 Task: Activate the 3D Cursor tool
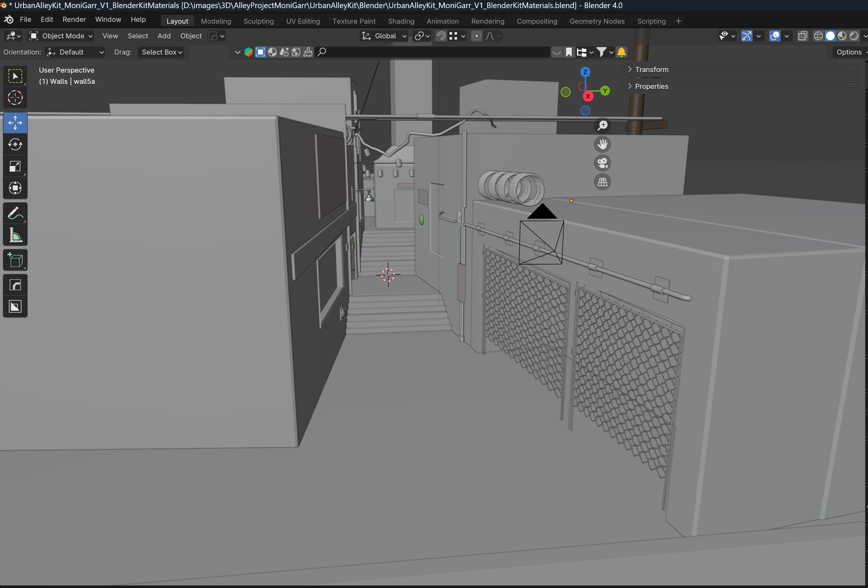click(15, 98)
